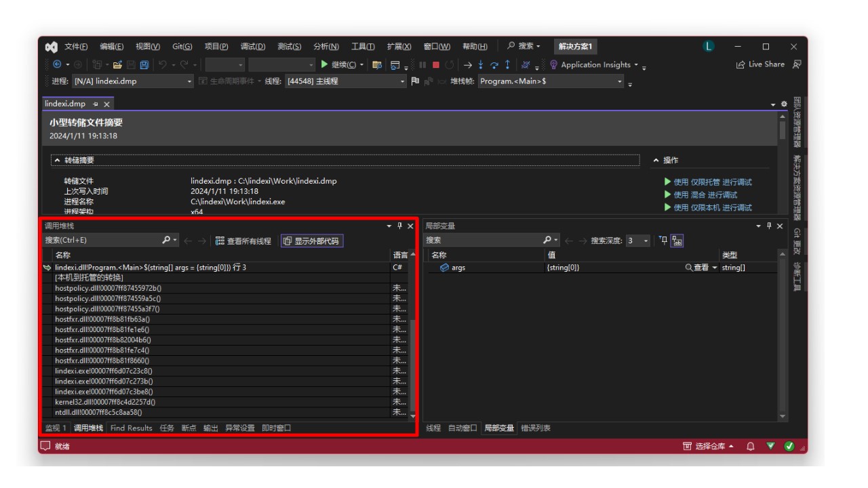This screenshot has width=868, height=488.
Task: Collapse the 转储摘要 section
Action: tap(57, 161)
